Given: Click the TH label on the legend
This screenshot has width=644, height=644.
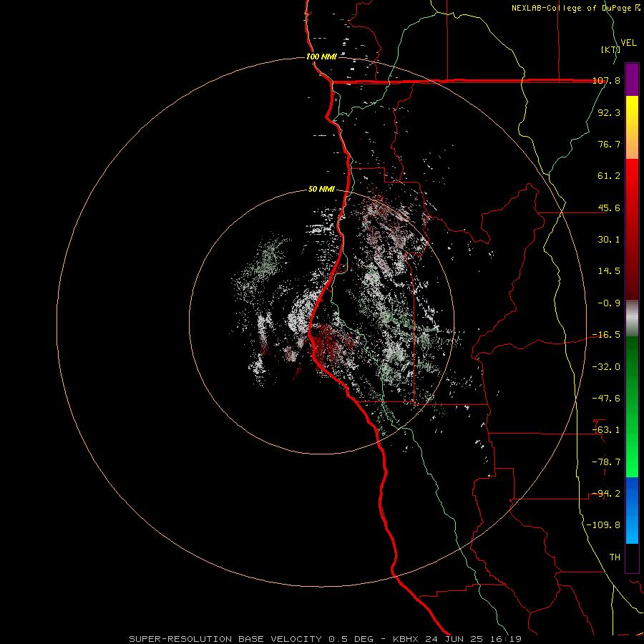Looking at the screenshot, I should pos(615,557).
